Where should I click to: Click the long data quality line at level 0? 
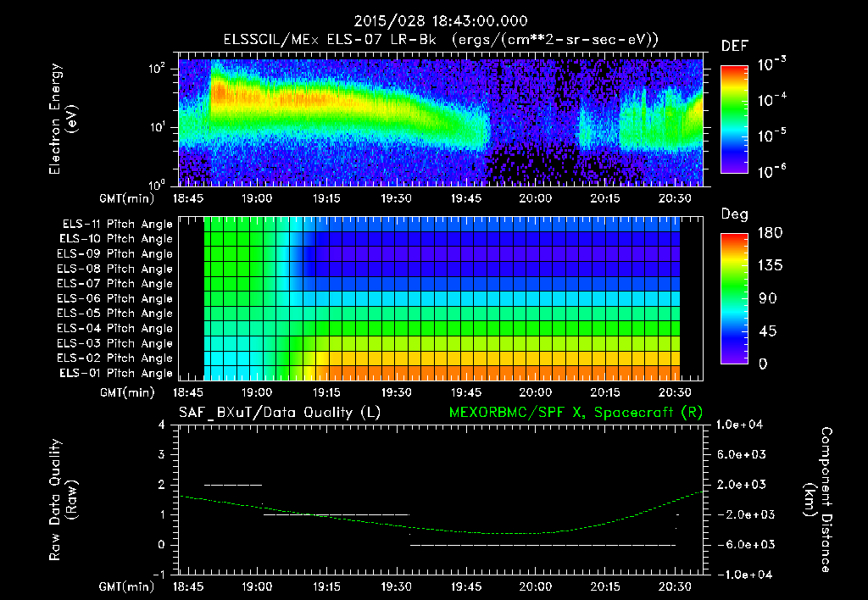(542, 545)
